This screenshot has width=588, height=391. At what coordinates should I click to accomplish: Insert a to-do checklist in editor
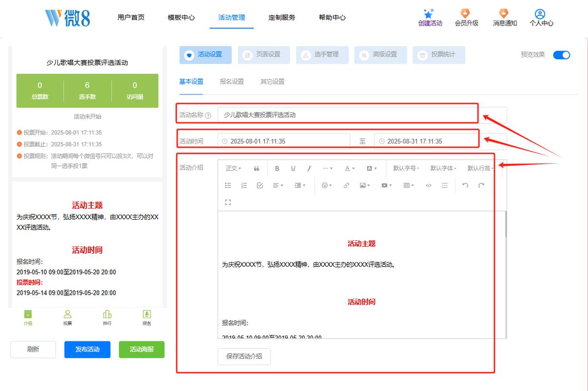[260, 185]
